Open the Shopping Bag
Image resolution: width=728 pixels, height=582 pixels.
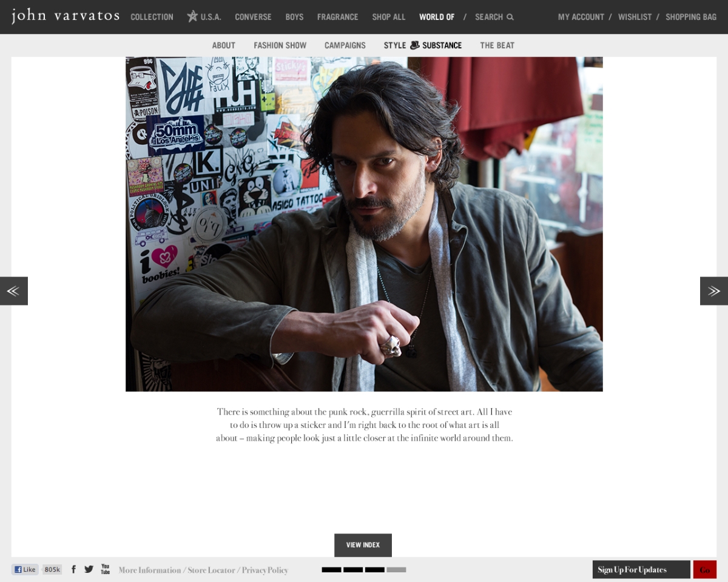point(691,17)
